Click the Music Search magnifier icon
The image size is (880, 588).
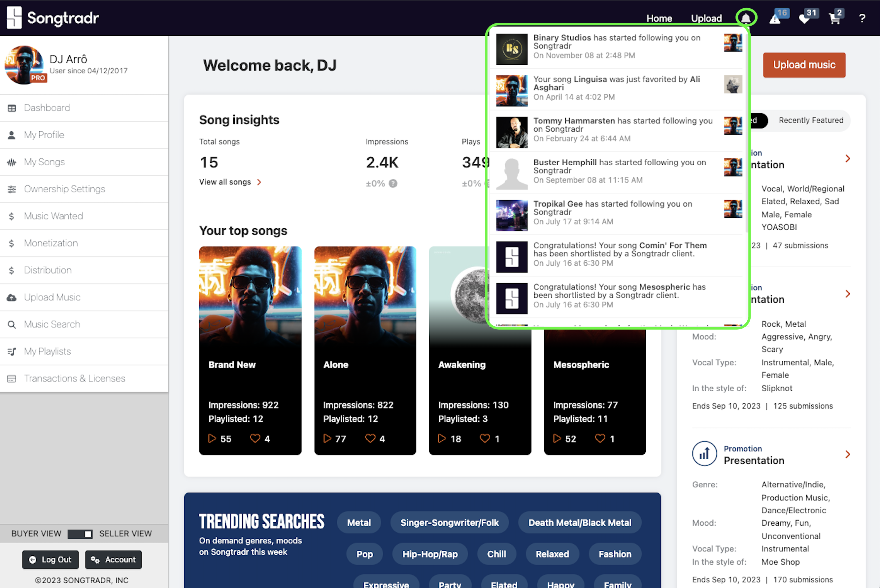tap(12, 324)
